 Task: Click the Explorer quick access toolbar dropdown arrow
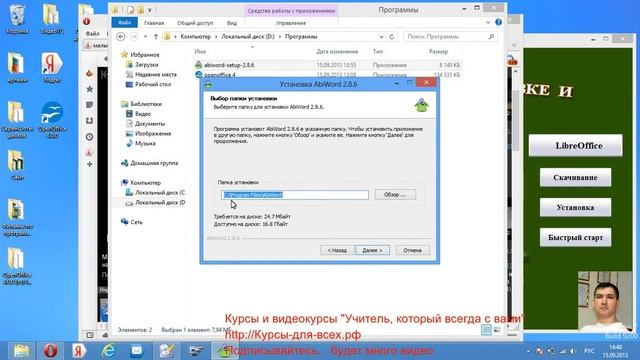pyautogui.click(x=150, y=9)
